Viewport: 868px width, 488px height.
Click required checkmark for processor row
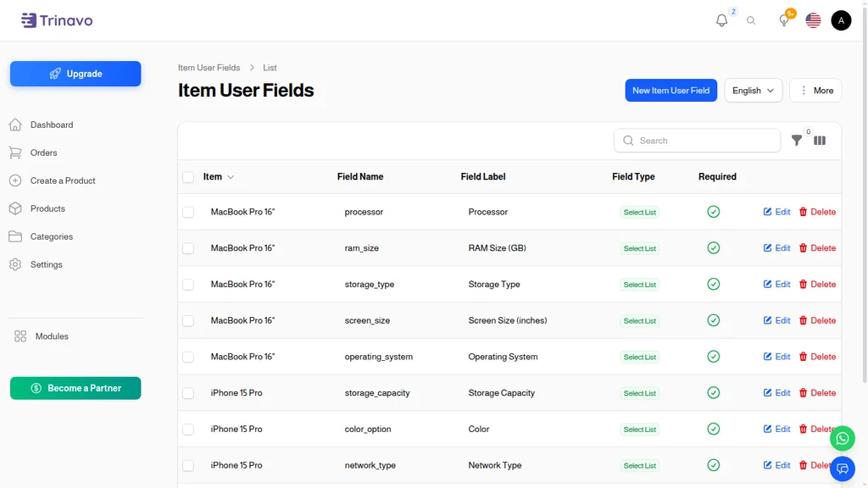(713, 212)
